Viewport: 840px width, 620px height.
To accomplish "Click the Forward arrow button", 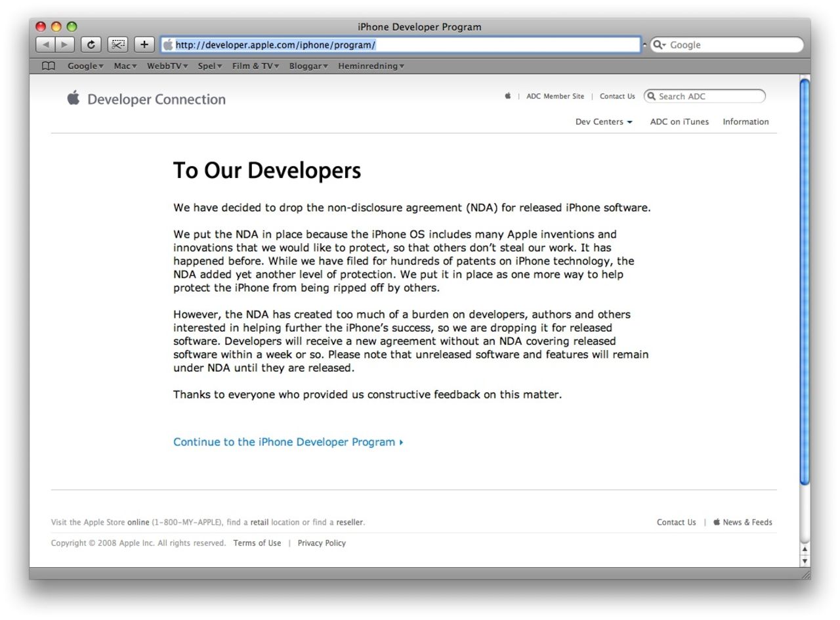I will [64, 45].
